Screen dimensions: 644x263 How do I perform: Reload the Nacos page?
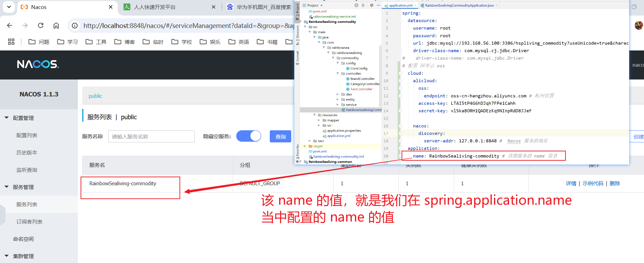(40, 26)
